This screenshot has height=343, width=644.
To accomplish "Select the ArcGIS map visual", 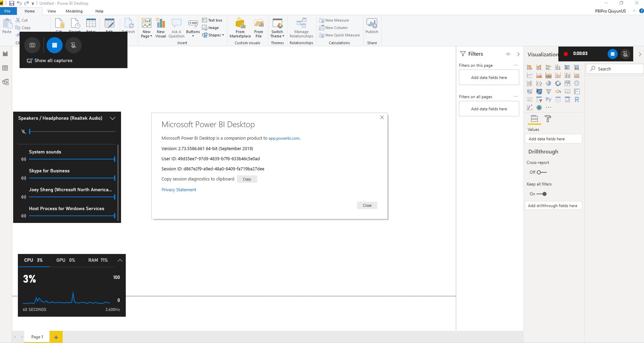I will (x=539, y=108).
